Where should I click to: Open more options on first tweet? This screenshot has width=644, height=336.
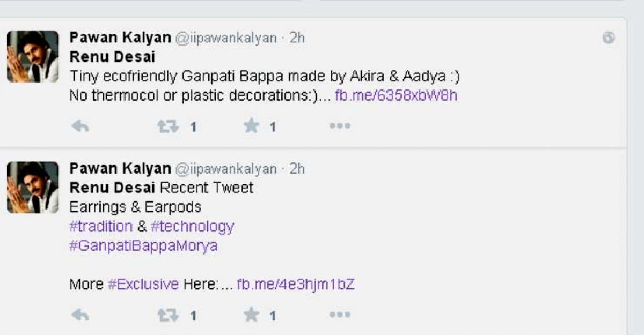click(340, 126)
